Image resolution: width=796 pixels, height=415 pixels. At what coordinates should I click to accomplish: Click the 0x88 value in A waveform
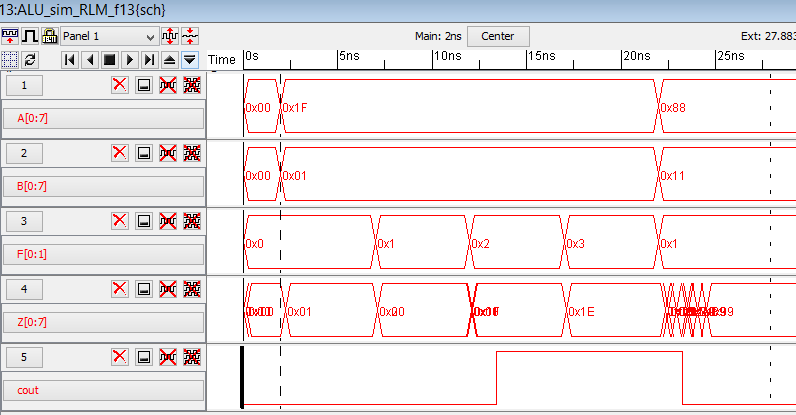(x=673, y=108)
